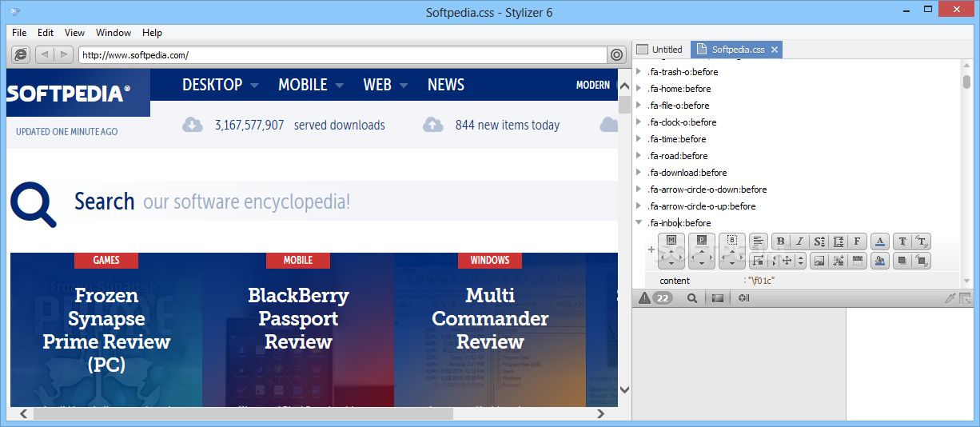Apply Bold font weight in CSS toolbar
The image size is (980, 427).
coord(780,241)
